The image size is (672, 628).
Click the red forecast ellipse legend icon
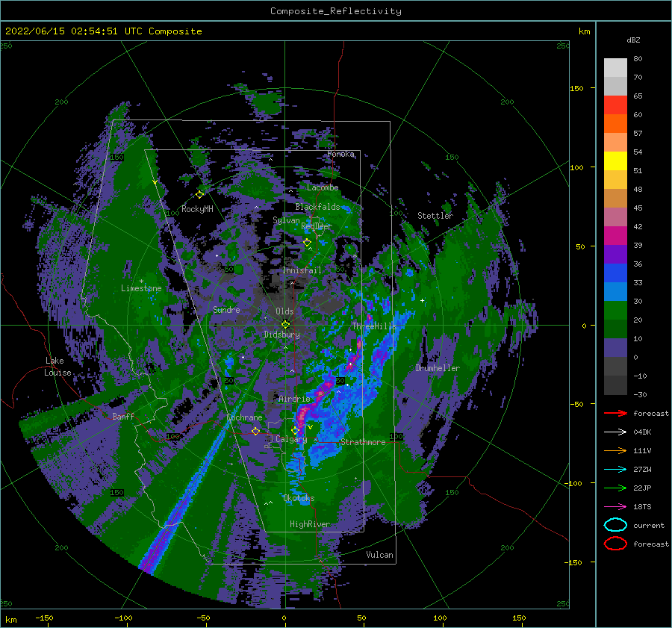(x=615, y=544)
